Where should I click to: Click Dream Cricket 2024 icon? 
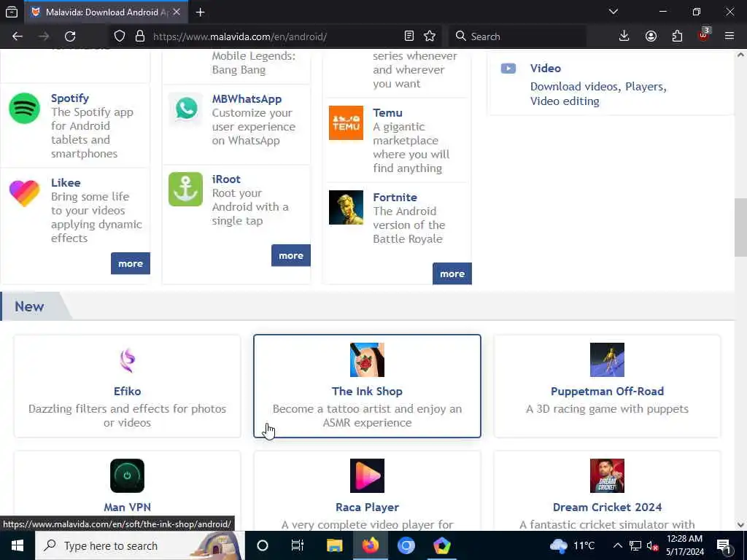tap(607, 475)
